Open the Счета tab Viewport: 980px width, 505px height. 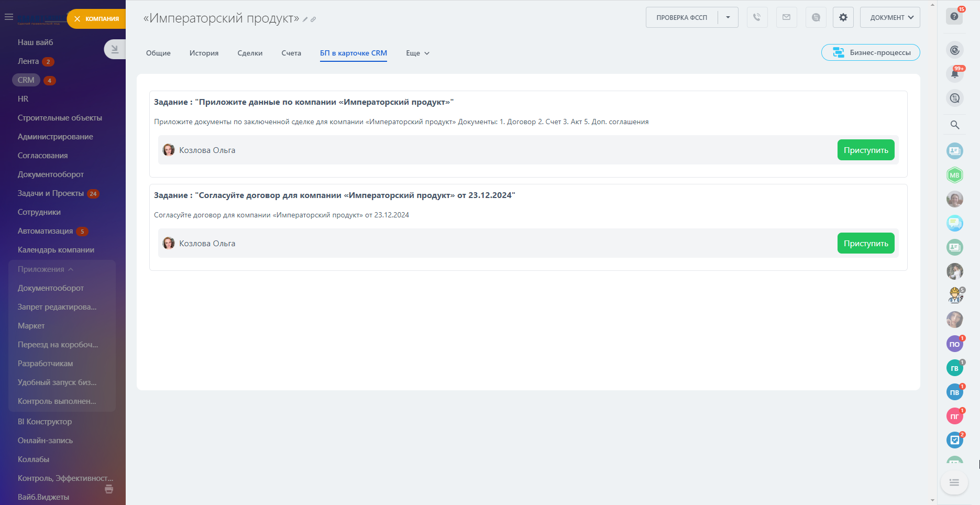coord(291,53)
